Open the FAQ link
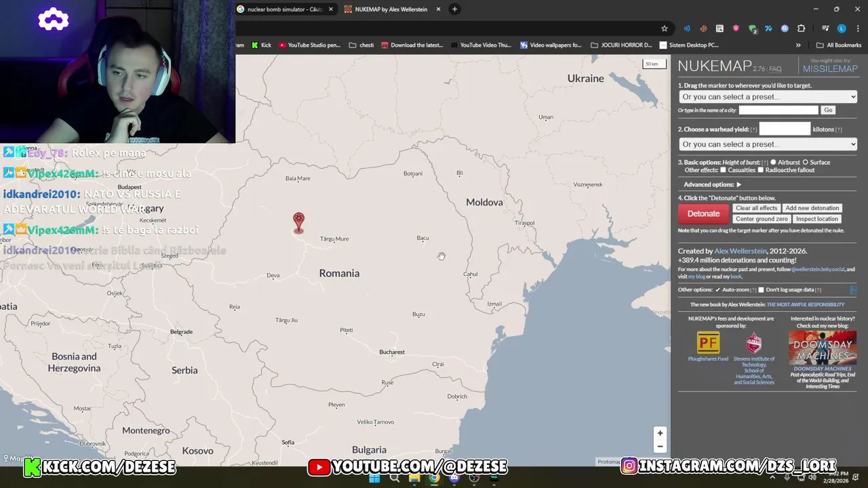This screenshot has height=488, width=868. pos(775,69)
